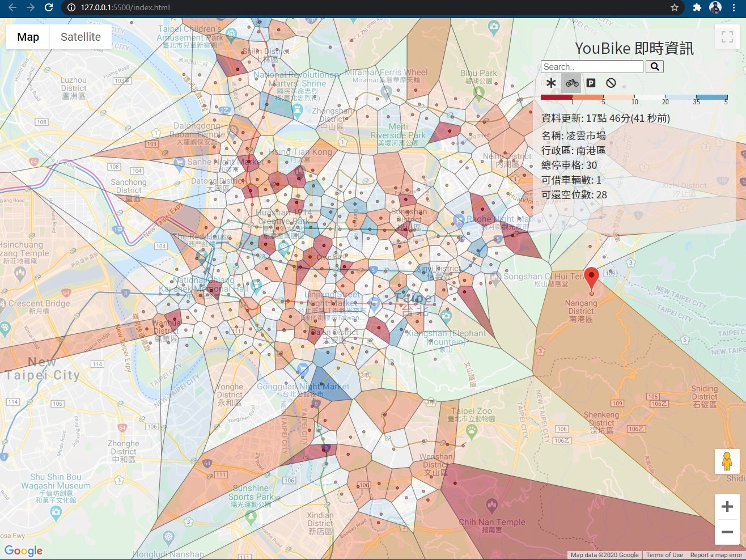
Task: Open browser extensions puzzle icon
Action: [x=697, y=7]
